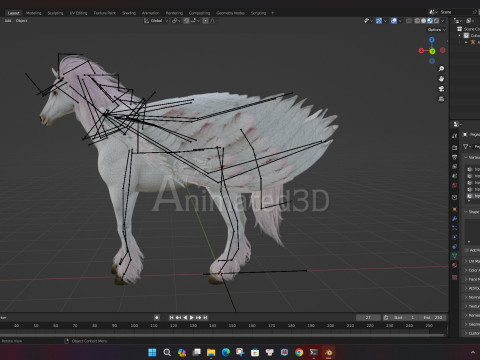This screenshot has height=360, width=480.
Task: Click the X axis on navigation gizmo
Action: [421, 51]
